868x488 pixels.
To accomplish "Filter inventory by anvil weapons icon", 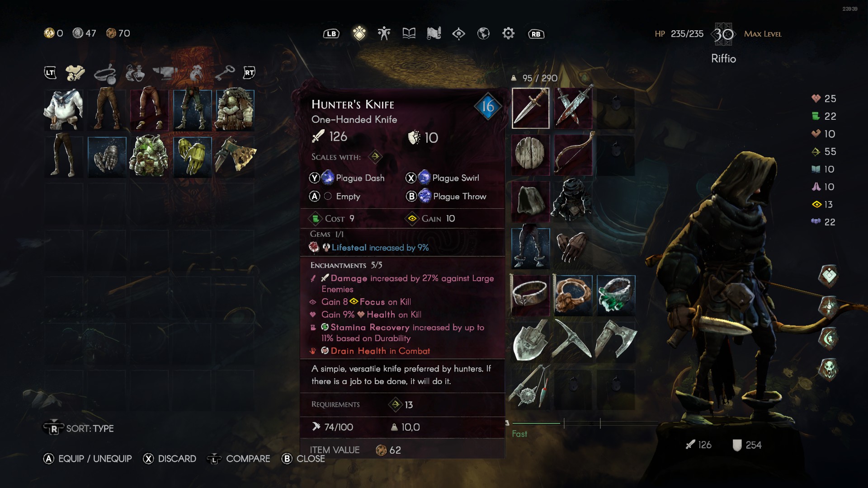I will pyautogui.click(x=165, y=72).
